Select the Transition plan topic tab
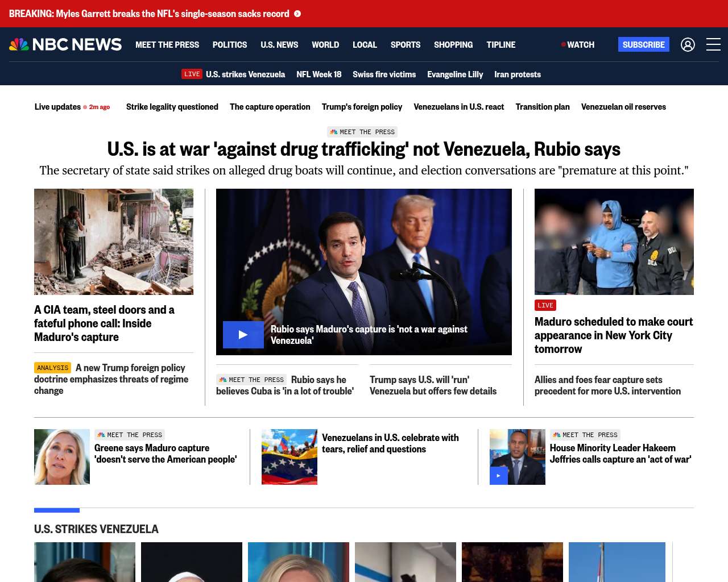 543,107
